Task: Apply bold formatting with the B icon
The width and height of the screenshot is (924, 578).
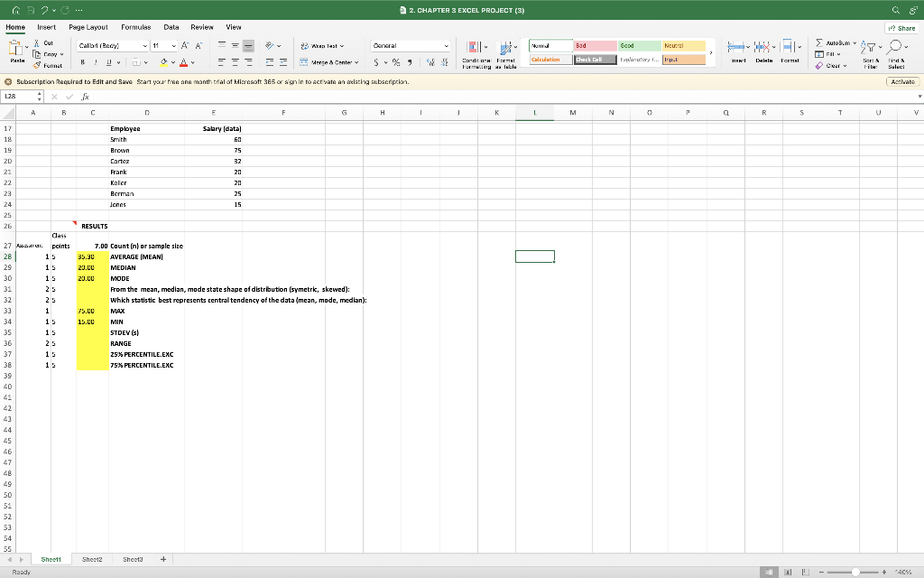Action: [x=85, y=61]
